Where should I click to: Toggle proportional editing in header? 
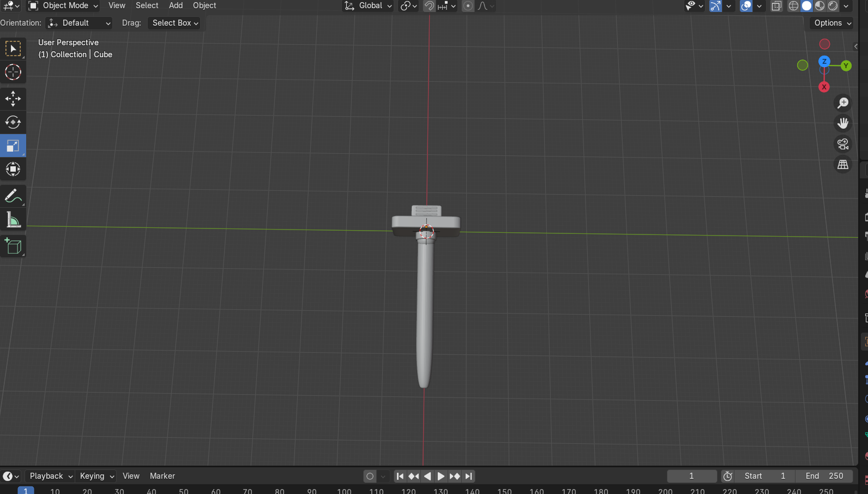(x=468, y=6)
